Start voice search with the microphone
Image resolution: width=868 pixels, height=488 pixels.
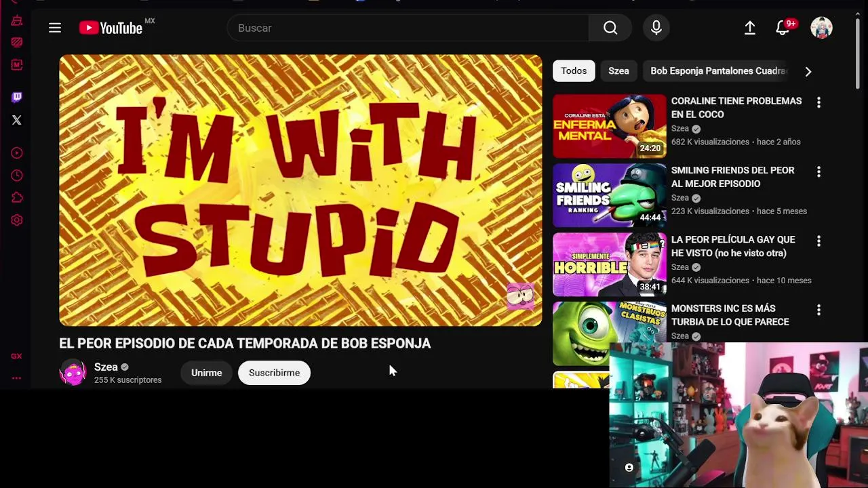point(656,28)
